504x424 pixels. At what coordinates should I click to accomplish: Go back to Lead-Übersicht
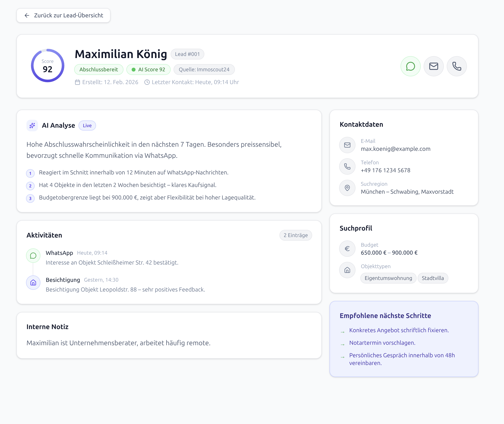click(x=63, y=15)
